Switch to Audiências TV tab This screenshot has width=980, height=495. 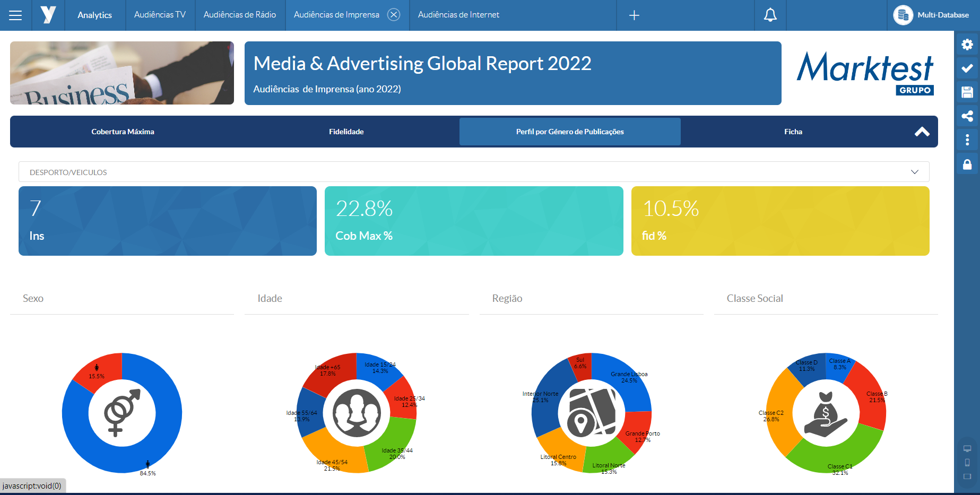[x=160, y=15]
